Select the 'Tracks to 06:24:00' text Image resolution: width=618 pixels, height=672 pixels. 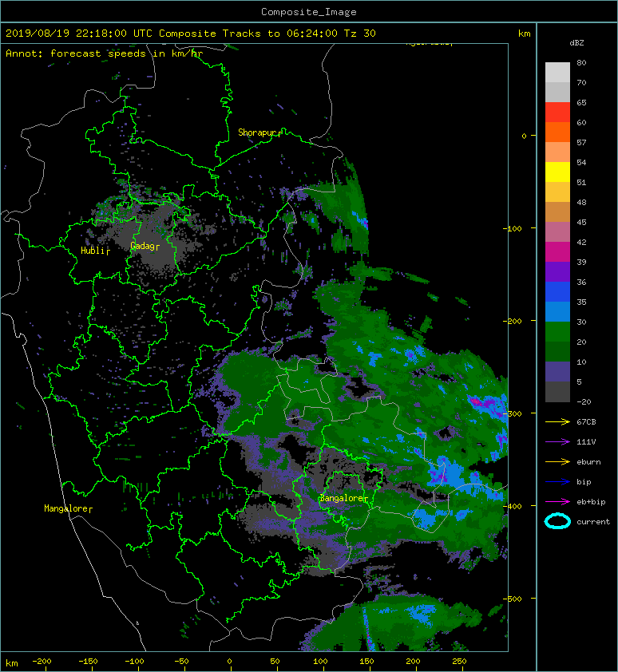[x=279, y=34]
